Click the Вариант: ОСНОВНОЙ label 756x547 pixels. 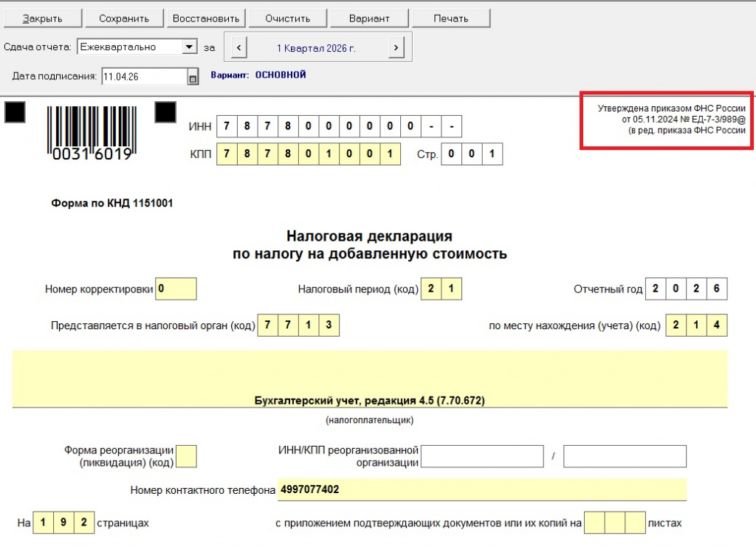(x=258, y=75)
